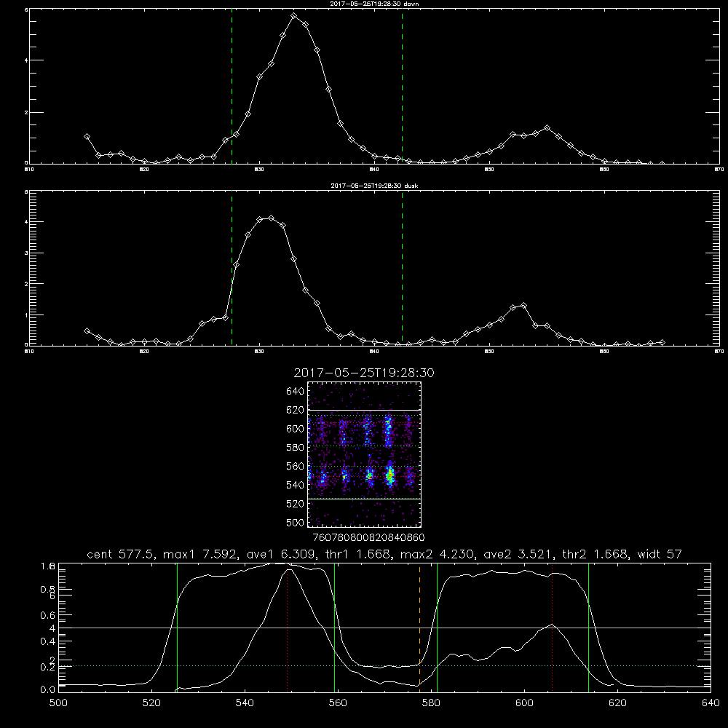This screenshot has height=728, width=728.
Task: Select the left green dashed line in dawn plot
Action: click(x=232, y=87)
